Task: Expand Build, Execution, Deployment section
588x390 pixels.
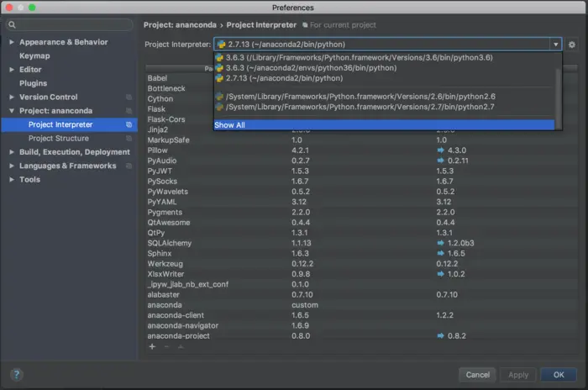Action: tap(12, 152)
